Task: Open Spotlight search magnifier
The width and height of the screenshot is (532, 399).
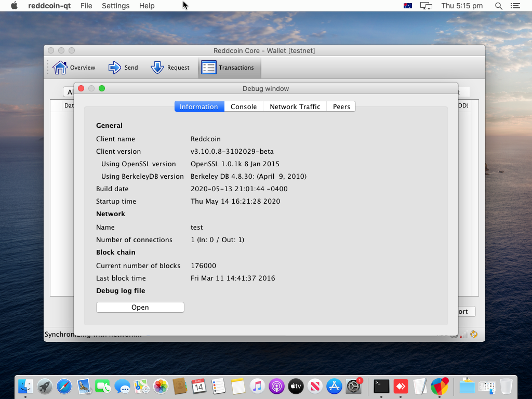Action: (x=498, y=6)
